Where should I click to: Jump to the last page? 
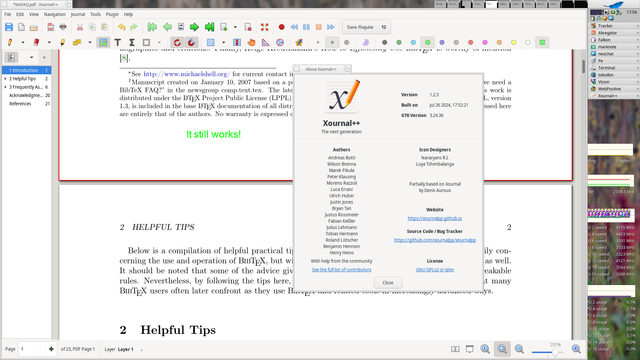coord(209,27)
